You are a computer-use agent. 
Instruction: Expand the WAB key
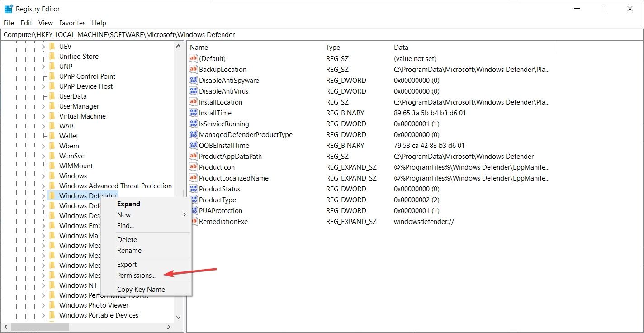(x=44, y=126)
